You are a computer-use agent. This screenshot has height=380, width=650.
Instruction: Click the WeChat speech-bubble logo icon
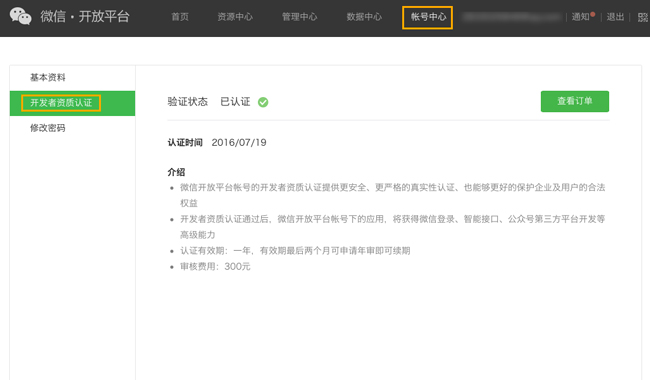pos(20,16)
